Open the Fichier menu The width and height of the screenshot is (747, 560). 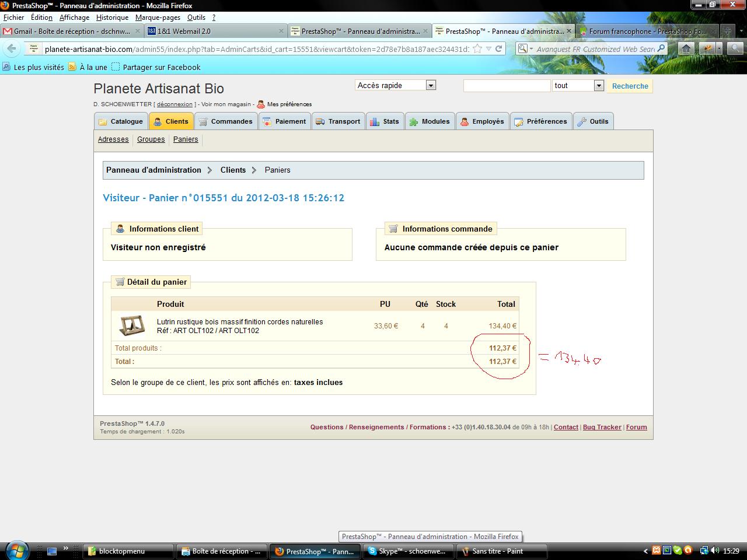point(13,17)
